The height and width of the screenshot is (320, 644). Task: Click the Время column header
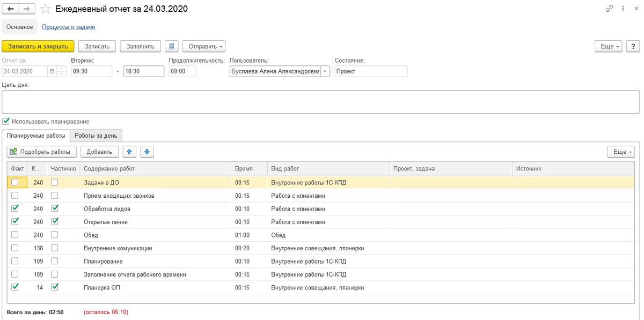pos(249,168)
